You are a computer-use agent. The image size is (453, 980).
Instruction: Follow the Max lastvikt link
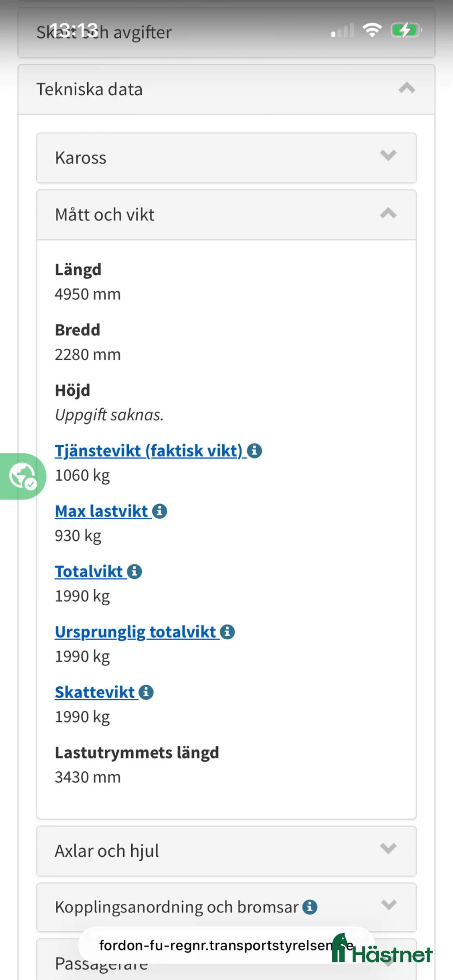(102, 511)
